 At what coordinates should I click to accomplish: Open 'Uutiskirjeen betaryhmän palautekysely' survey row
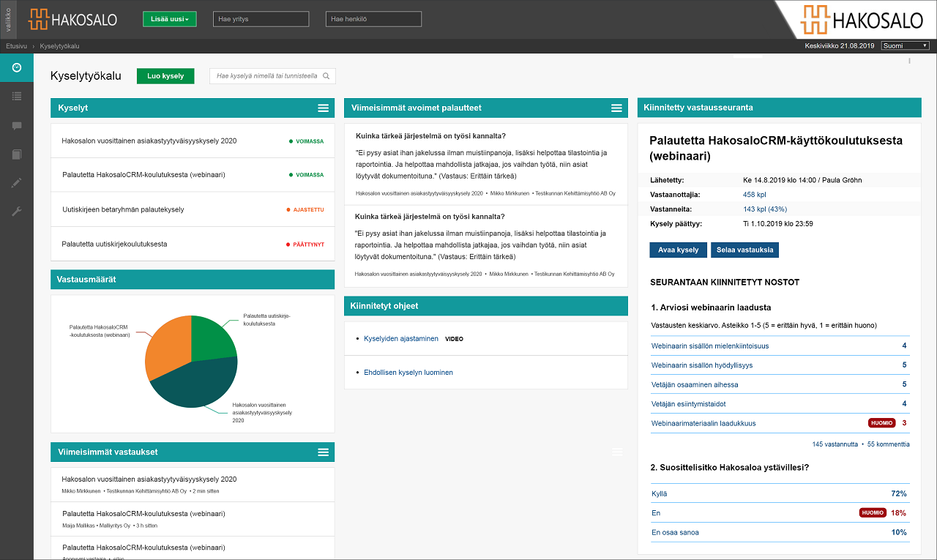point(193,209)
